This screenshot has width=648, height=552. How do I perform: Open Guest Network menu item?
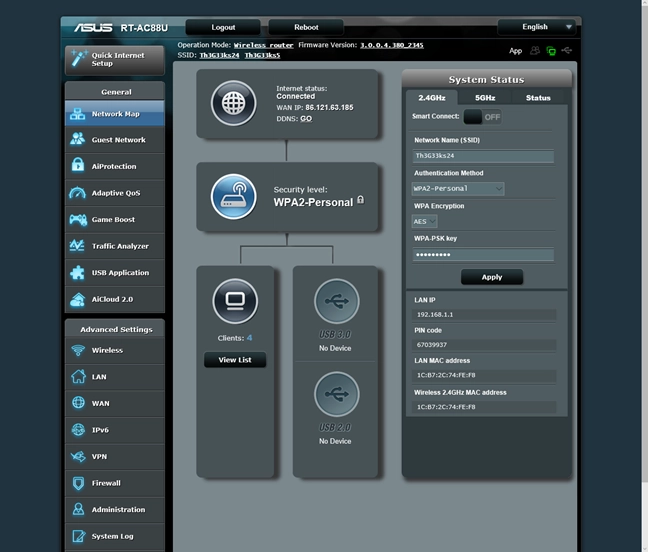click(115, 140)
